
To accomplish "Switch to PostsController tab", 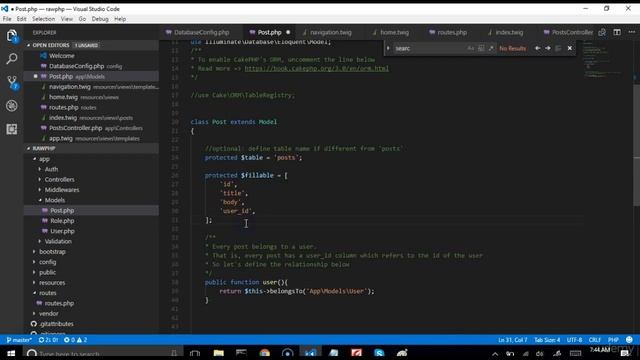I will tap(568, 32).
